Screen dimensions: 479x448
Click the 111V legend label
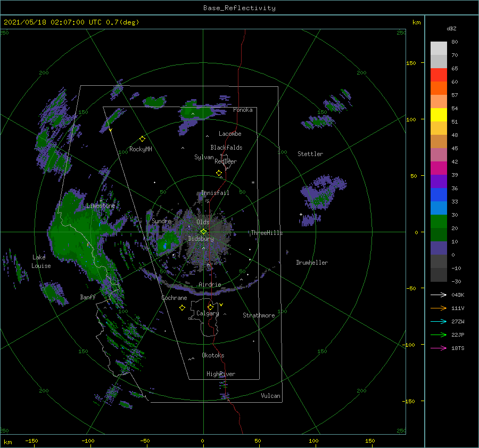tap(458, 308)
